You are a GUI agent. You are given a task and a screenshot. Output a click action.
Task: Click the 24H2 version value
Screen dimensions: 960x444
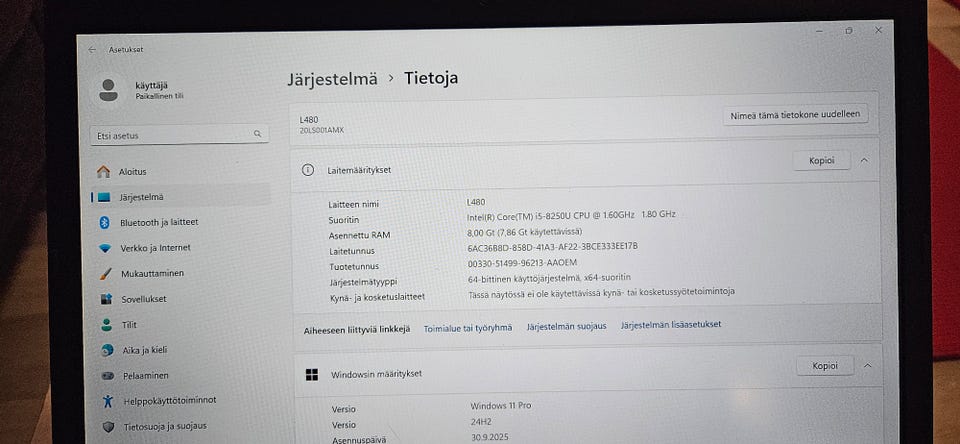(x=481, y=421)
